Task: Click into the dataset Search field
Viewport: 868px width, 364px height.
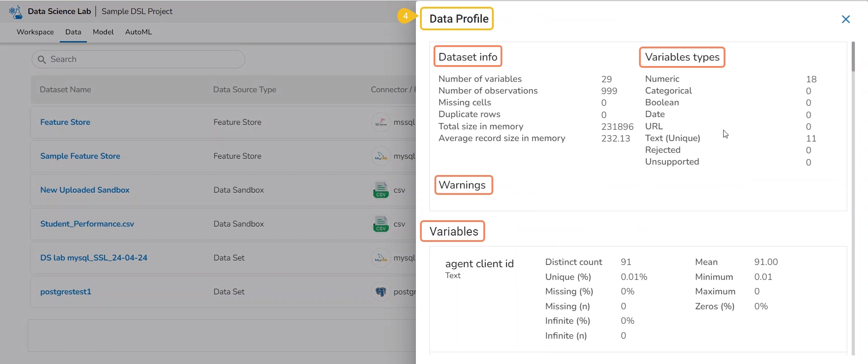Action: click(x=145, y=59)
